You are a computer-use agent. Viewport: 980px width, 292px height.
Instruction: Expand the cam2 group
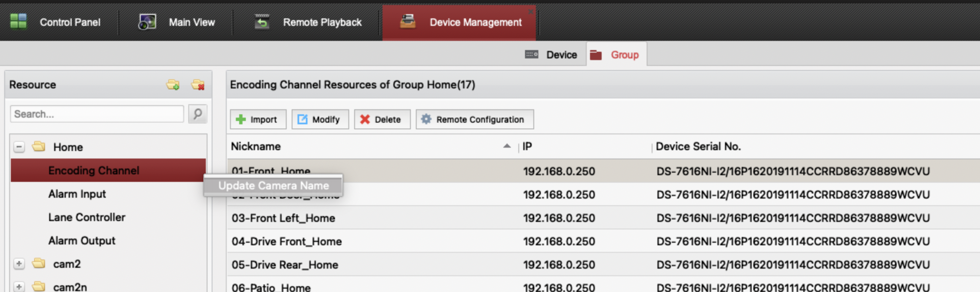(19, 264)
